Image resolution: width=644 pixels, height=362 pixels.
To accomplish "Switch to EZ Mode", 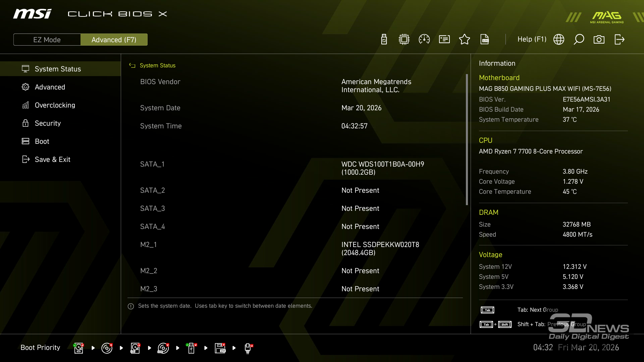I will tap(47, 40).
